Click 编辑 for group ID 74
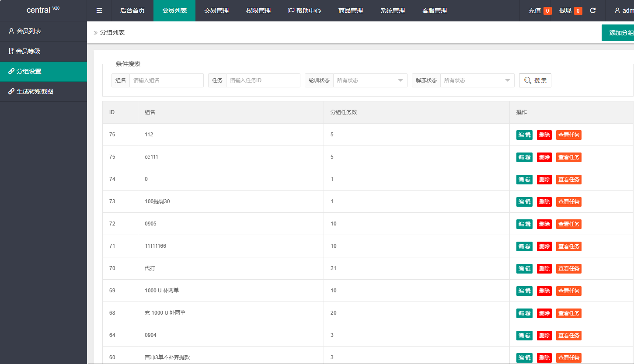 pyautogui.click(x=524, y=180)
